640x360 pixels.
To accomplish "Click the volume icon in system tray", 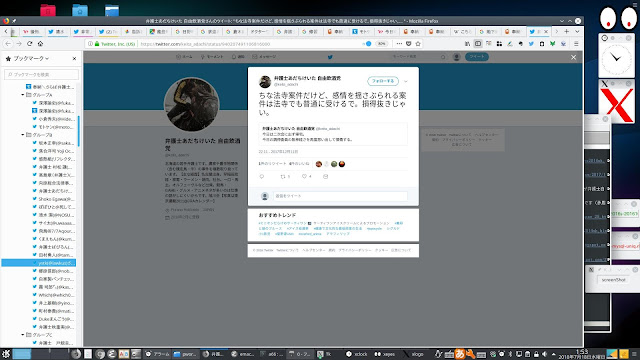I will [x=544, y=354].
